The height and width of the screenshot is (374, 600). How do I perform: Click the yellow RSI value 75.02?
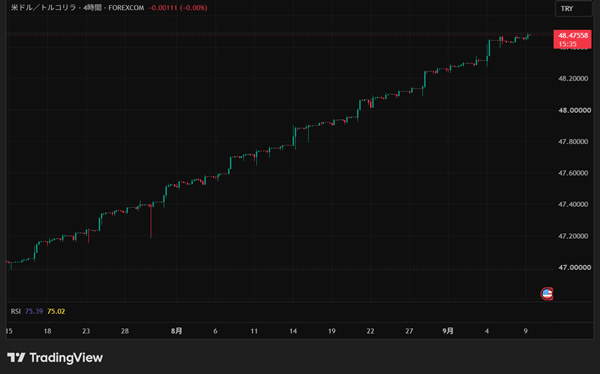pyautogui.click(x=56, y=311)
